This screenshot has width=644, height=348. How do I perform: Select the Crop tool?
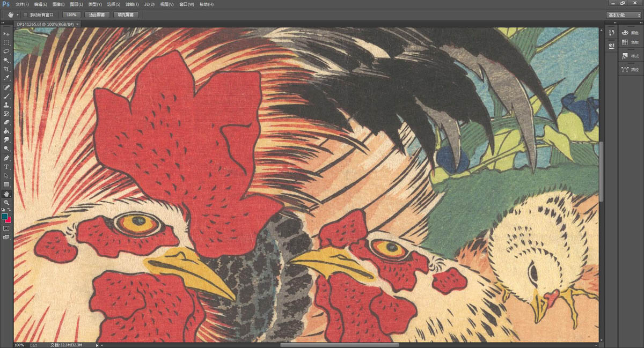(x=6, y=69)
